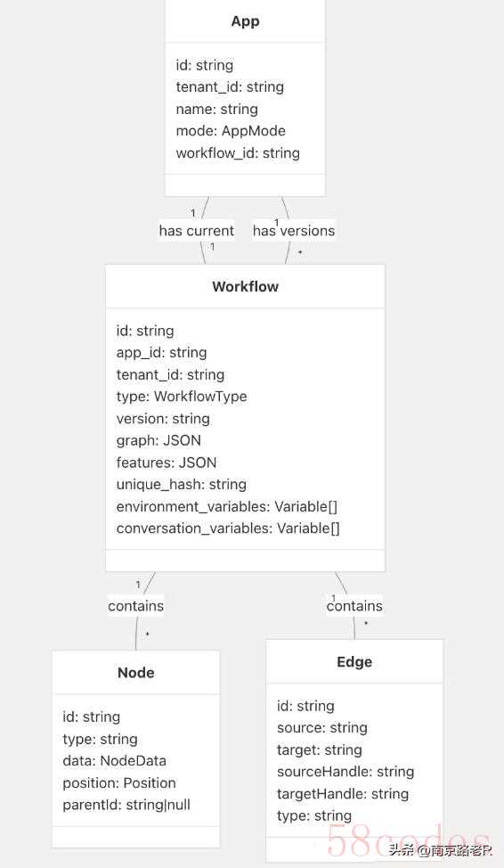This screenshot has width=504, height=868.
Task: Click the Workflow class header
Action: (245, 286)
